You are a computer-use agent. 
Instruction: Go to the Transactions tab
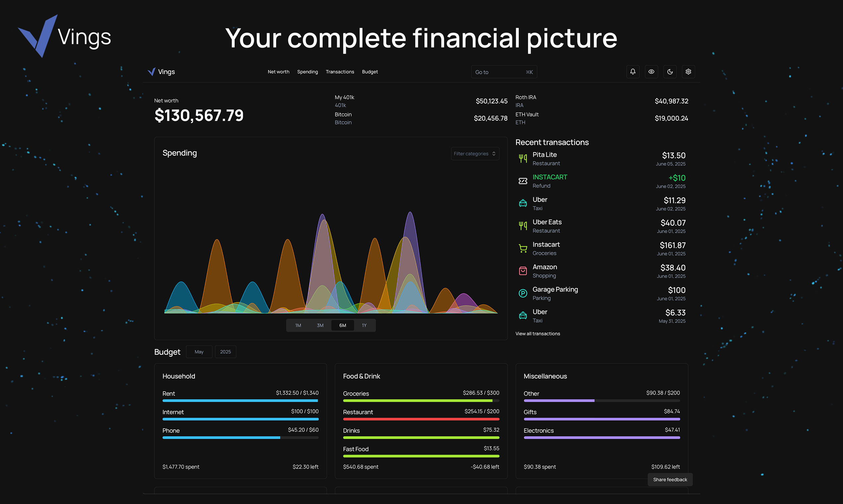point(340,72)
